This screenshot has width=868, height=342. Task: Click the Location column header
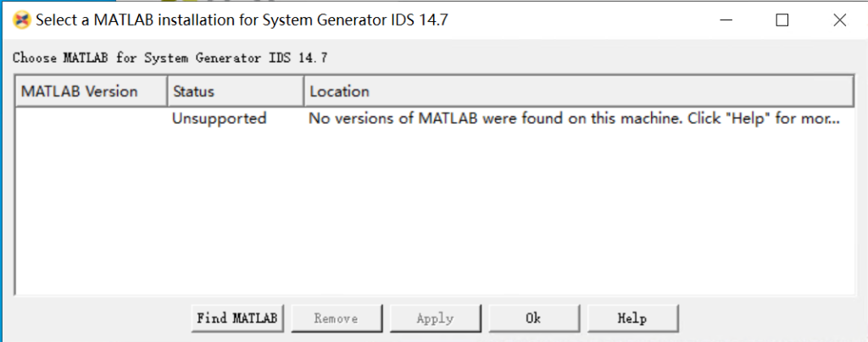click(x=339, y=92)
